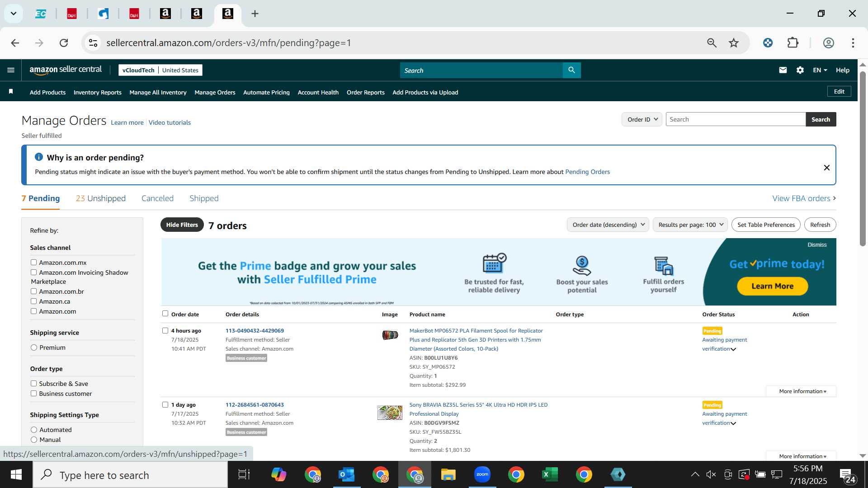View site information icon in address bar

93,43
